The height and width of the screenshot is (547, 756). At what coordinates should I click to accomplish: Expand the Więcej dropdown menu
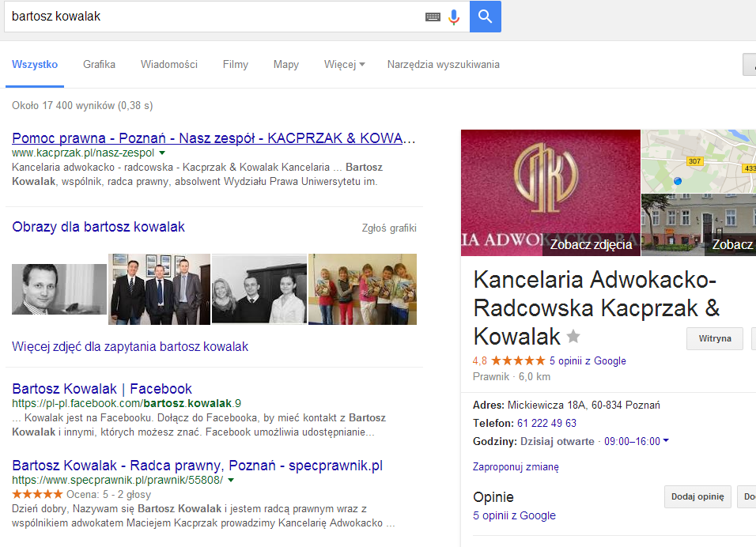344,65
